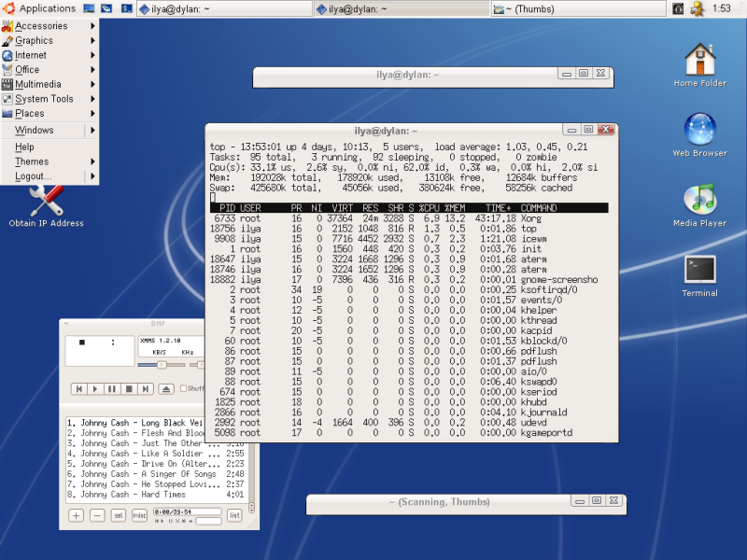Open the Graphics submenu
This screenshot has width=747, height=560.
pyautogui.click(x=49, y=40)
